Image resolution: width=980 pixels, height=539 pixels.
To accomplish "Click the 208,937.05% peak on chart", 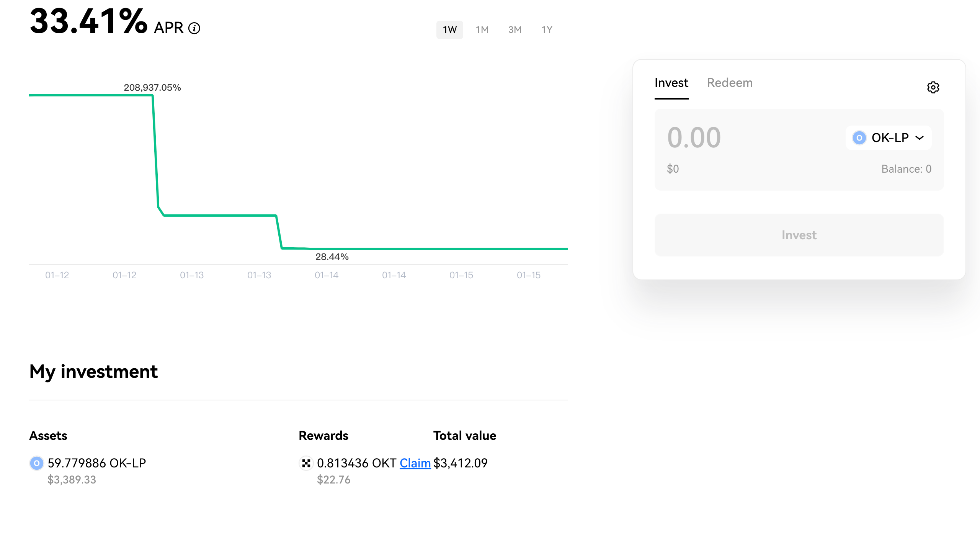I will tap(152, 88).
